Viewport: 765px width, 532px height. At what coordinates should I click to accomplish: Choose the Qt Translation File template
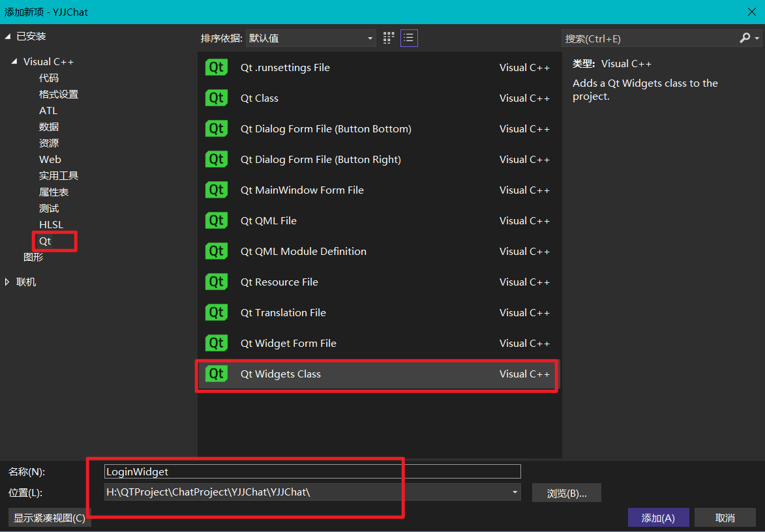(x=378, y=312)
